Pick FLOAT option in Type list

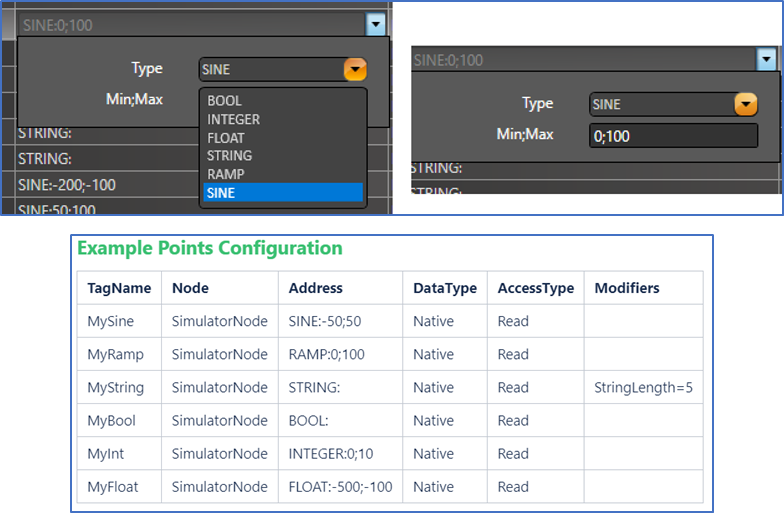pos(226,138)
